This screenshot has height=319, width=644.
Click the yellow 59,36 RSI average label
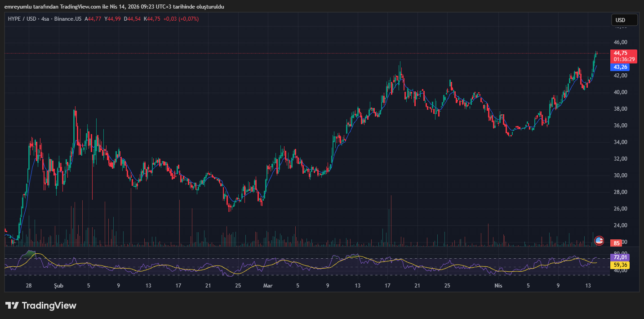click(x=620, y=265)
